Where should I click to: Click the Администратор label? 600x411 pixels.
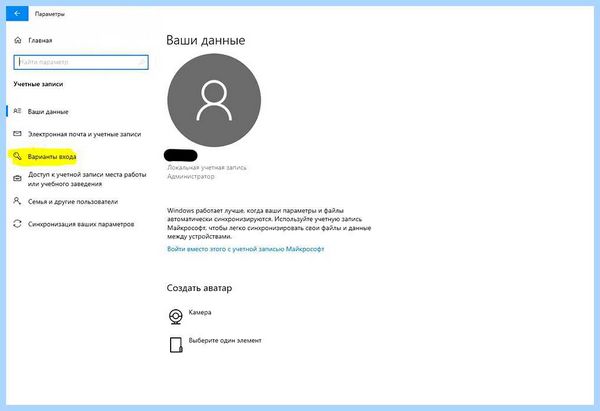(x=191, y=176)
